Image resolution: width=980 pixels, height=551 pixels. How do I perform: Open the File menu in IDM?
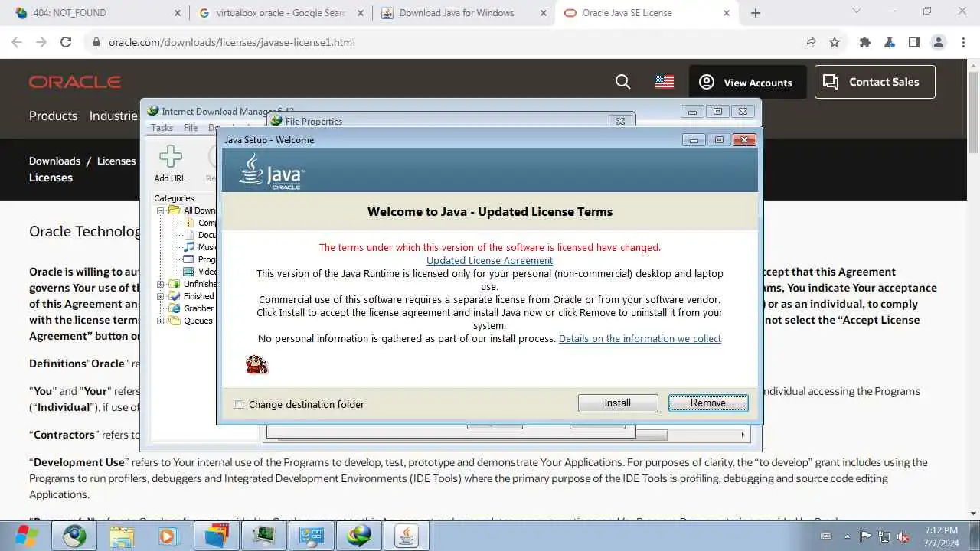point(191,128)
